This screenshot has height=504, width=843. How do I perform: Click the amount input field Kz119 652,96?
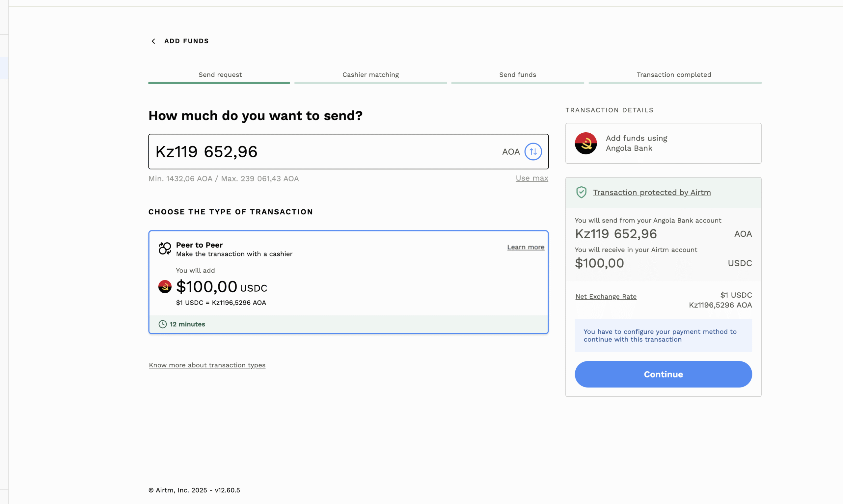348,151
